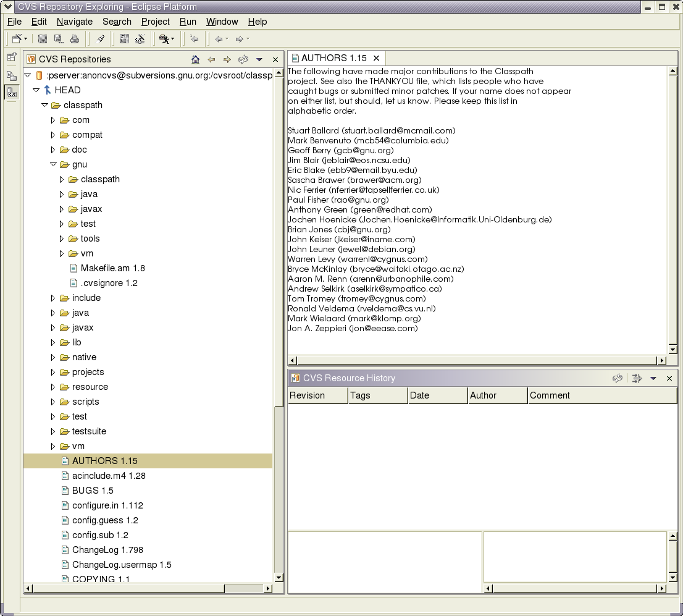
Task: Click the Home icon in CVS Repositories
Action: [196, 59]
